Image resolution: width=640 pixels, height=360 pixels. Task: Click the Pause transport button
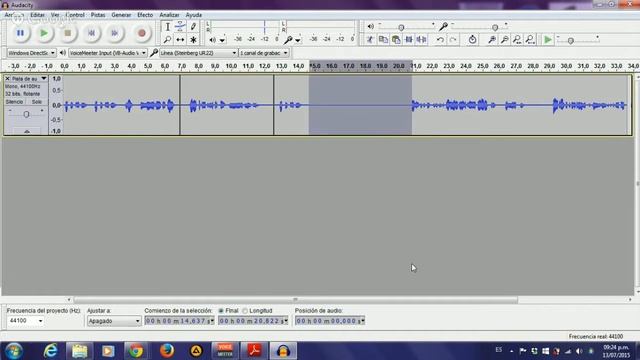[x=20, y=33]
